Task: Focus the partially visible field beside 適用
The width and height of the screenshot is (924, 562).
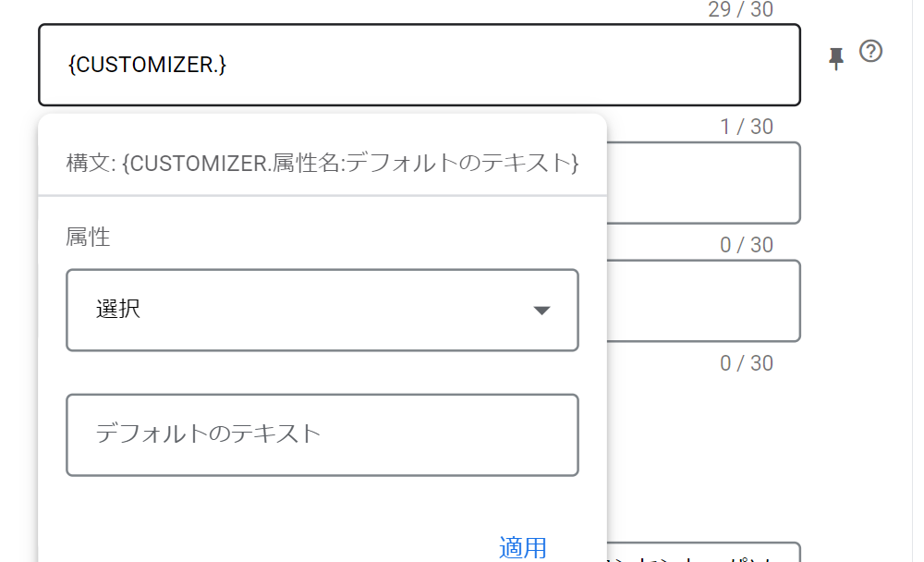Action: point(702,552)
